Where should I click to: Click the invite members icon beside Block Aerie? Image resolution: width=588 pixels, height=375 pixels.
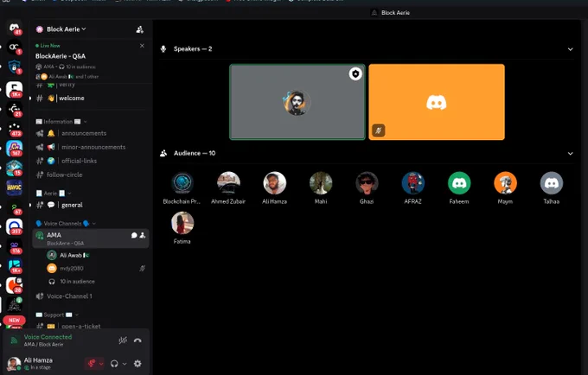coord(139,29)
